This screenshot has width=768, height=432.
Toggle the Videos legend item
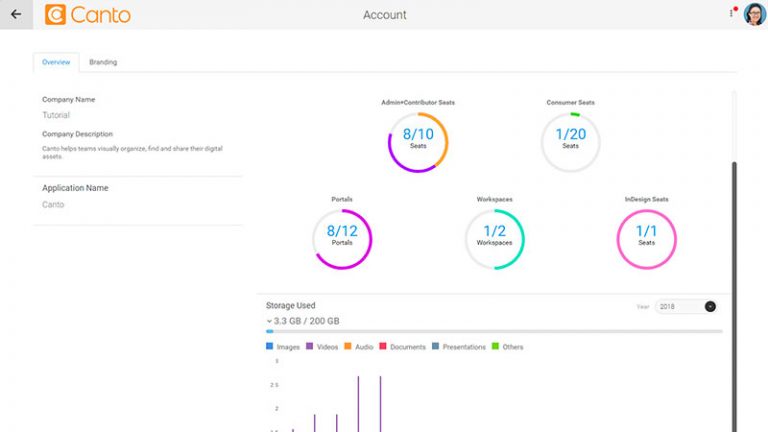(323, 347)
